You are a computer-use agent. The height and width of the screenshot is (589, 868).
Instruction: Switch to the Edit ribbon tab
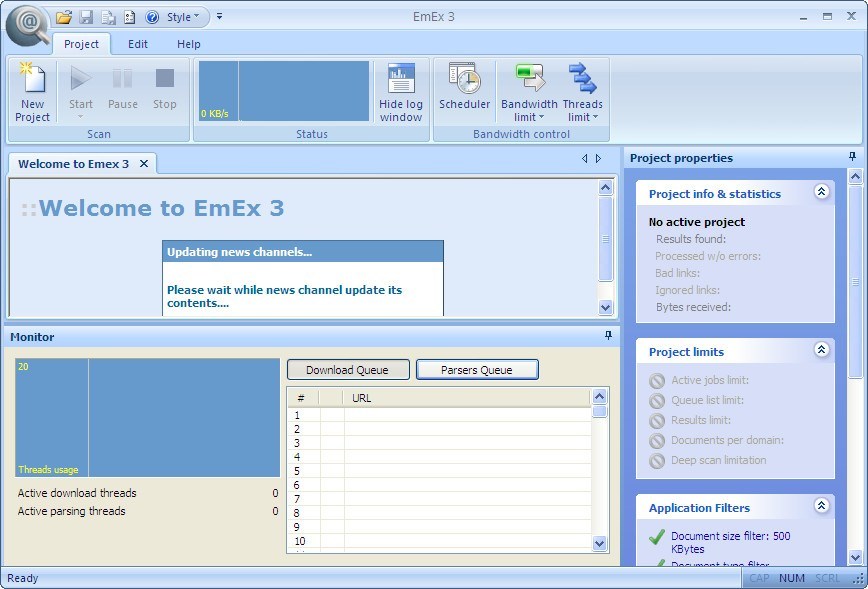pyautogui.click(x=138, y=44)
